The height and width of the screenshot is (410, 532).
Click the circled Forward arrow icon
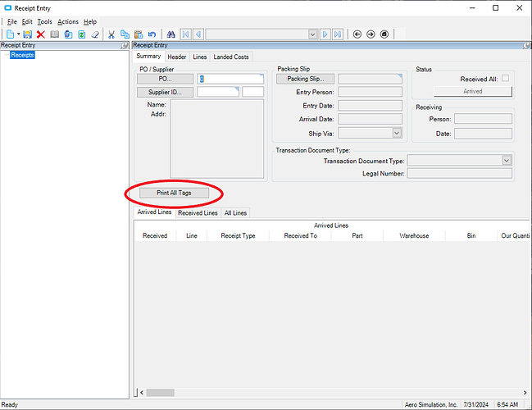tap(371, 34)
